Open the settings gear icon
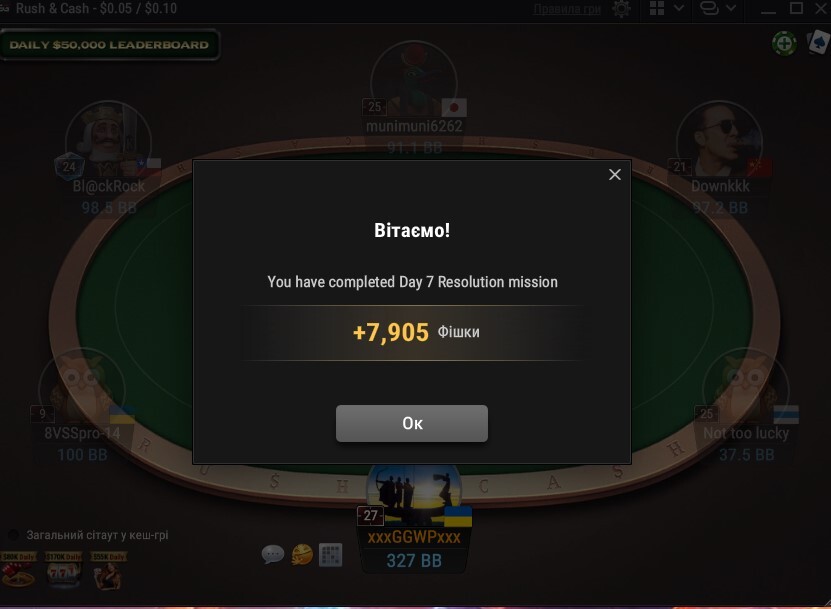 point(621,8)
